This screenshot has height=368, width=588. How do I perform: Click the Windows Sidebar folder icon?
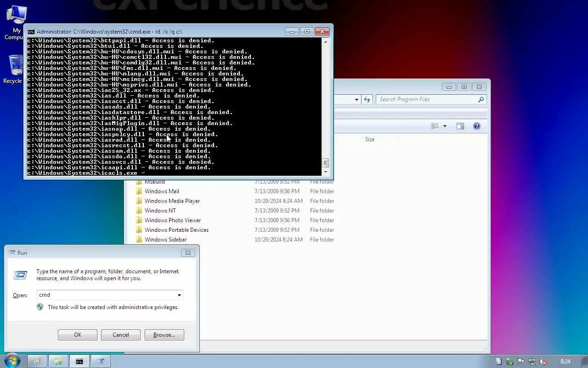point(139,240)
